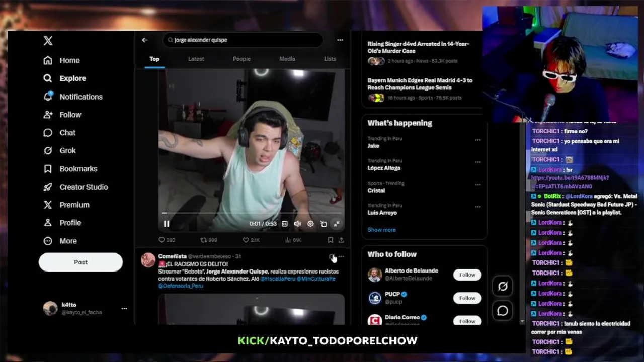
Task: Open the @FiscaliaPeru mention link
Action: [x=277, y=279]
